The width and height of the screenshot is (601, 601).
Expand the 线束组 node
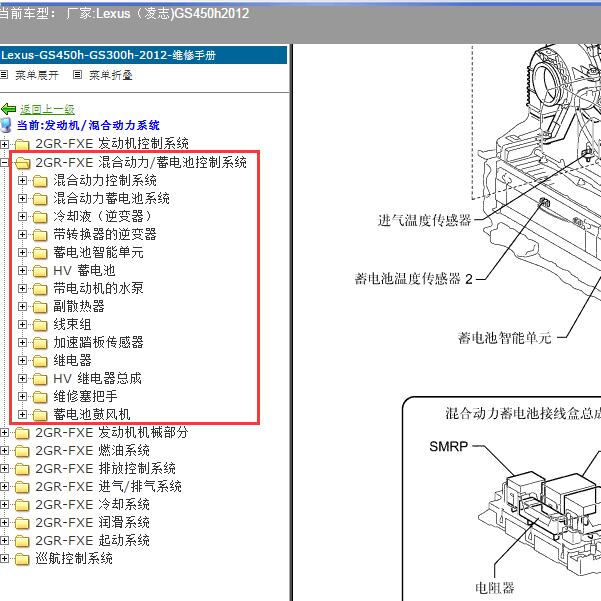[x=22, y=325]
